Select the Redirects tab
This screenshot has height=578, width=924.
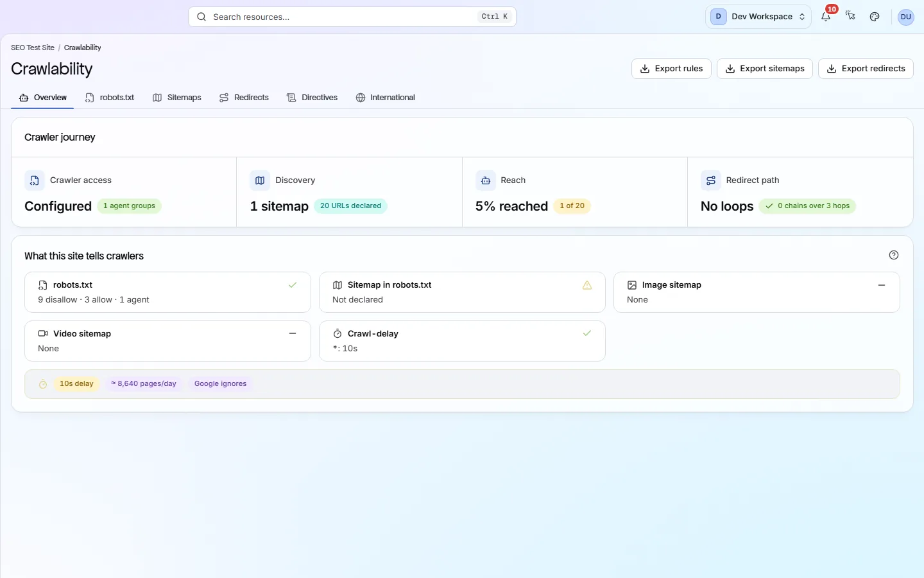244,98
